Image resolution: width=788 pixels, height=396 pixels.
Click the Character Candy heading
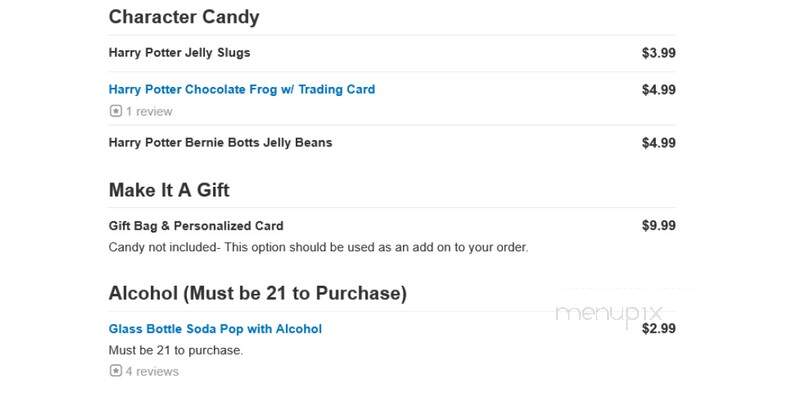pos(184,17)
